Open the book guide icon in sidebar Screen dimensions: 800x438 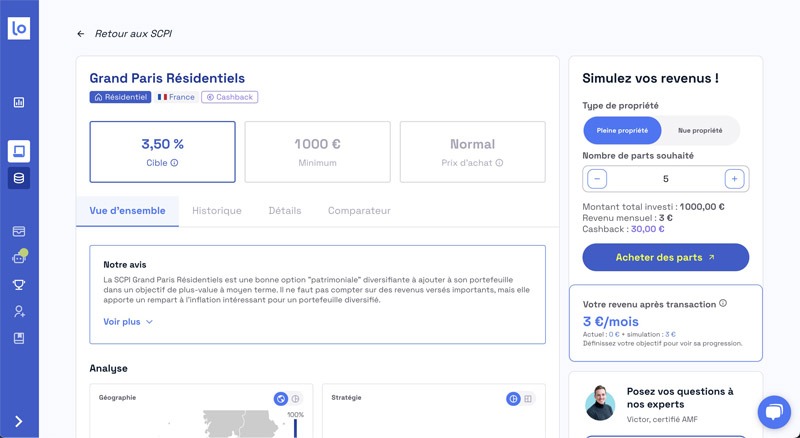(x=19, y=338)
